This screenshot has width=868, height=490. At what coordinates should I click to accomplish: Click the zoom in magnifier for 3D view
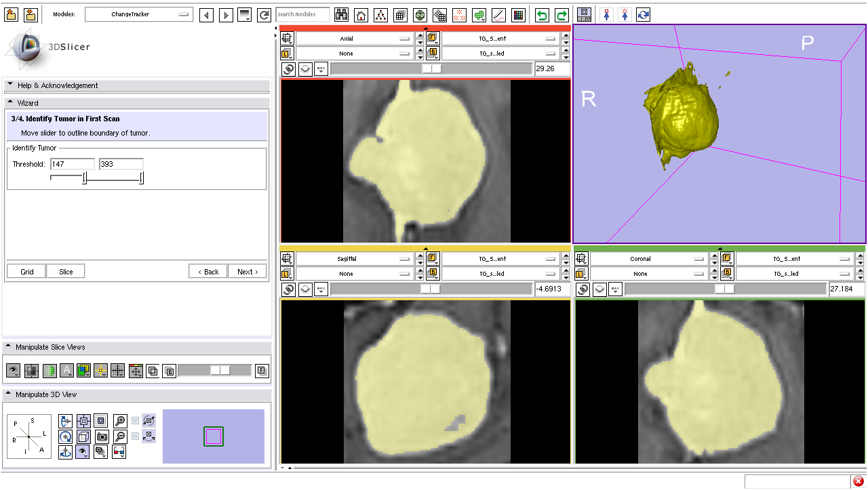(x=119, y=421)
